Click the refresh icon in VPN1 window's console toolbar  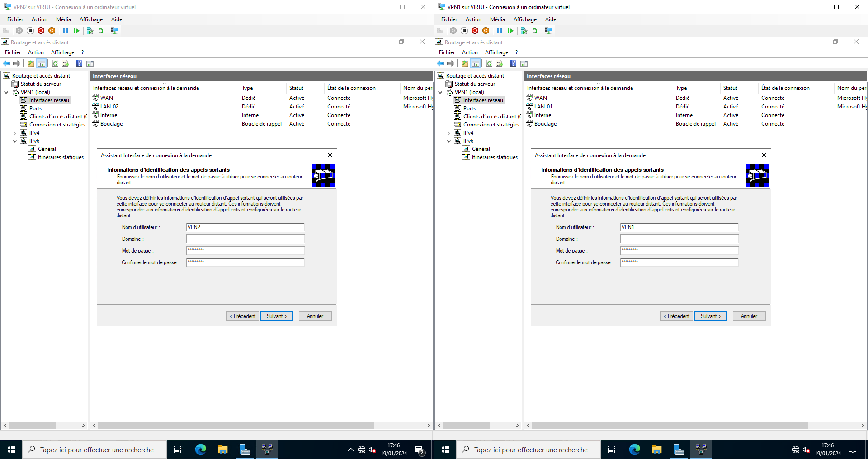click(489, 64)
